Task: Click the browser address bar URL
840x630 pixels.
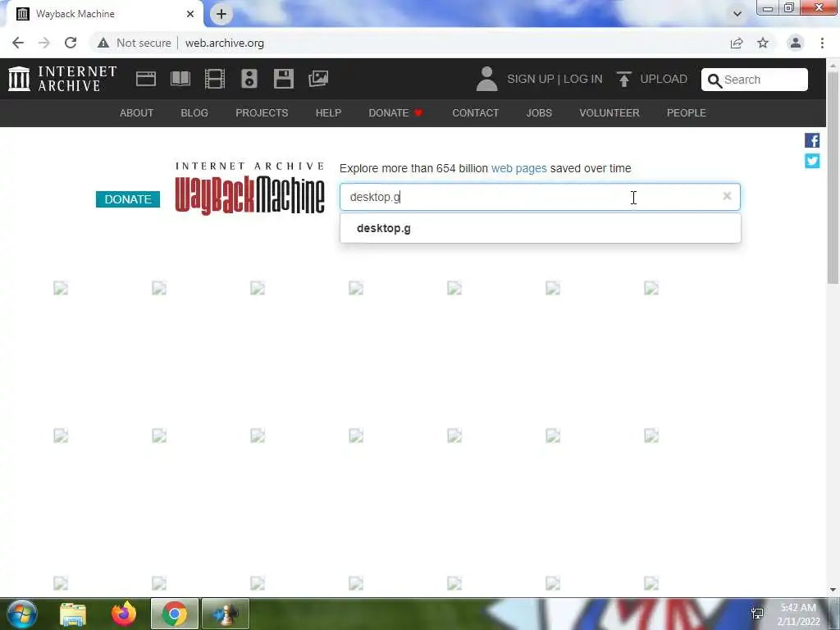Action: tap(225, 43)
